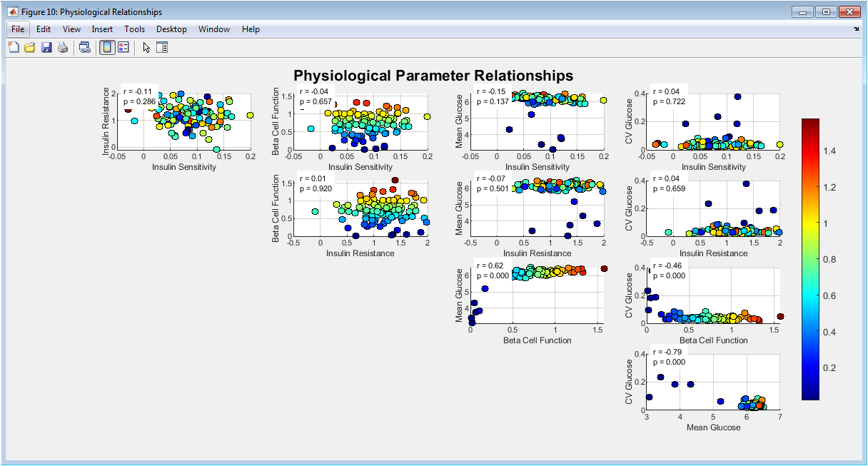
Task: Click the Physiological Parameter Relationships title
Action: [x=433, y=76]
